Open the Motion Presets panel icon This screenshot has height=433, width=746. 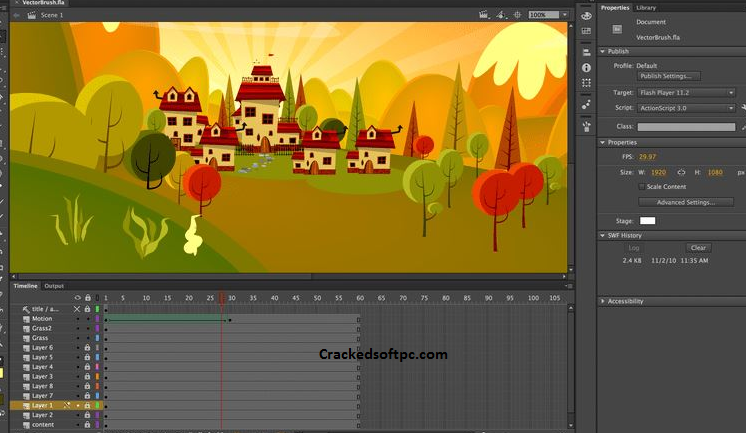coord(586,104)
